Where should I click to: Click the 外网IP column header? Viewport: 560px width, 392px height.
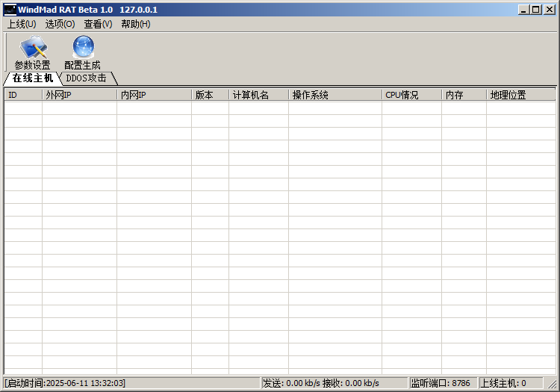[x=79, y=95]
